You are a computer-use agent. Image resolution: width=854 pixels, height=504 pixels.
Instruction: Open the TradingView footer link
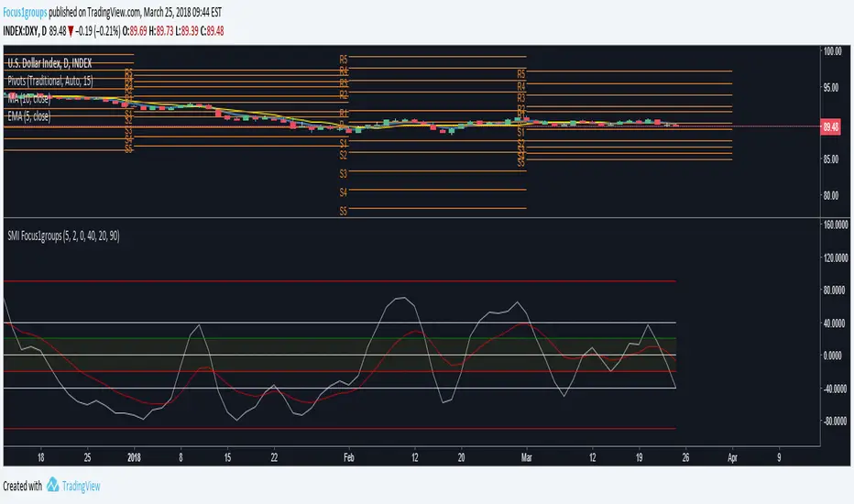pos(82,486)
